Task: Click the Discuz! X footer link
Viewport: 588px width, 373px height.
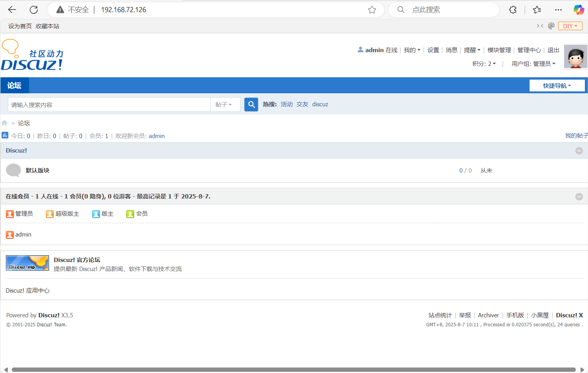Action: tap(569, 315)
